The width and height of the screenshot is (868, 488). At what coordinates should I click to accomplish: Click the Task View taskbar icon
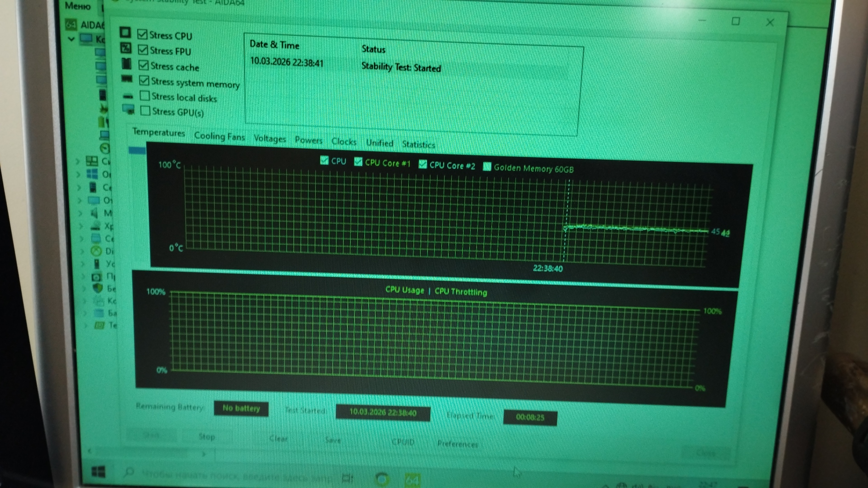(347, 478)
